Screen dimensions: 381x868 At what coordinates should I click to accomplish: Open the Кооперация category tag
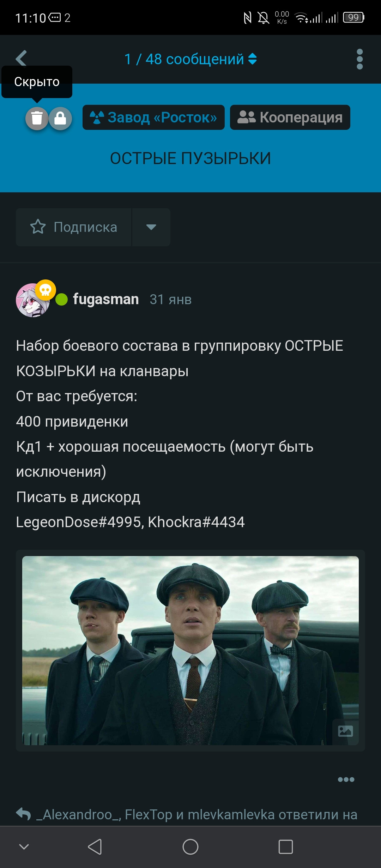point(290,117)
